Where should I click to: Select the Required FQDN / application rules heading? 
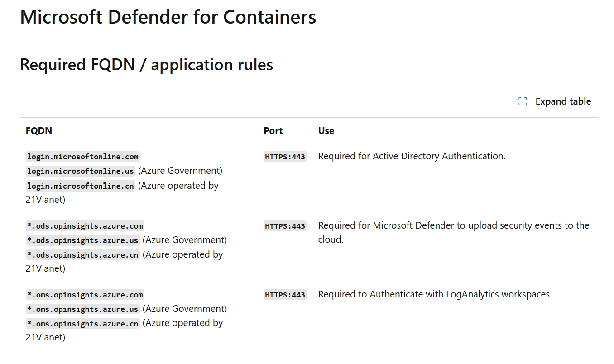click(x=146, y=65)
